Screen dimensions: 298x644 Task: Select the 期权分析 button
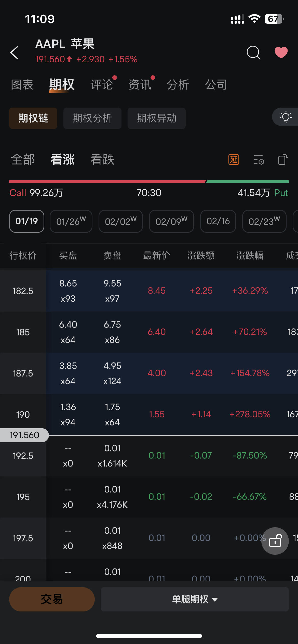point(92,118)
